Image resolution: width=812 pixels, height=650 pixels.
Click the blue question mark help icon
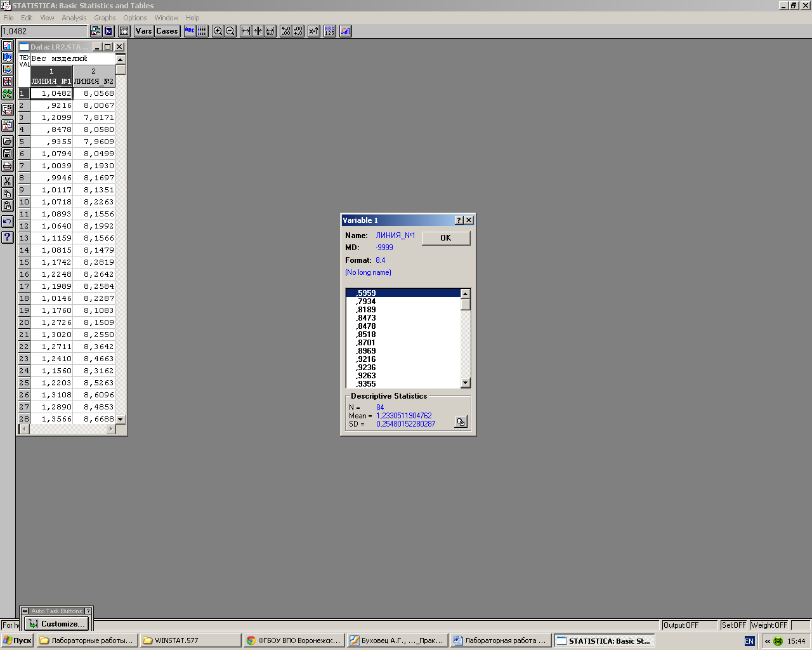pos(7,237)
